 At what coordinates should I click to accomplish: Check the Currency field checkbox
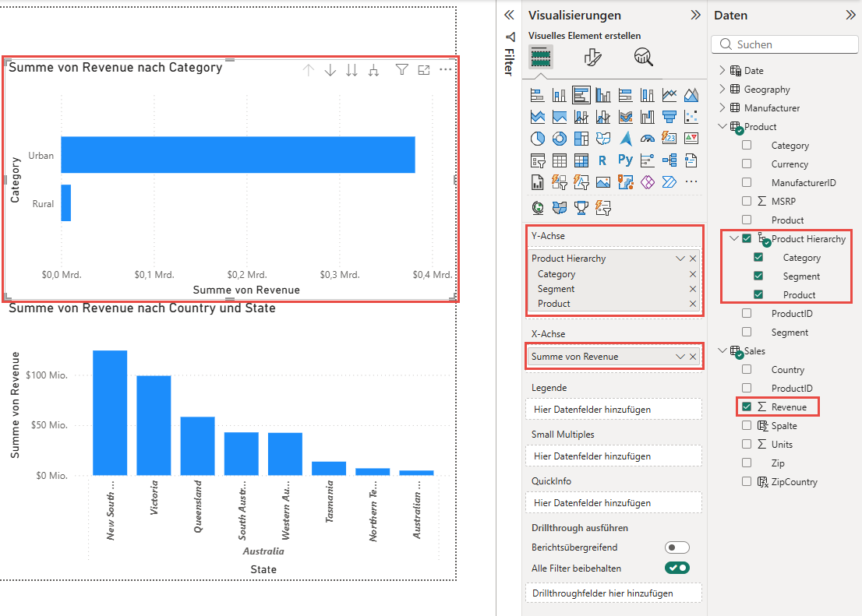pyautogui.click(x=747, y=164)
